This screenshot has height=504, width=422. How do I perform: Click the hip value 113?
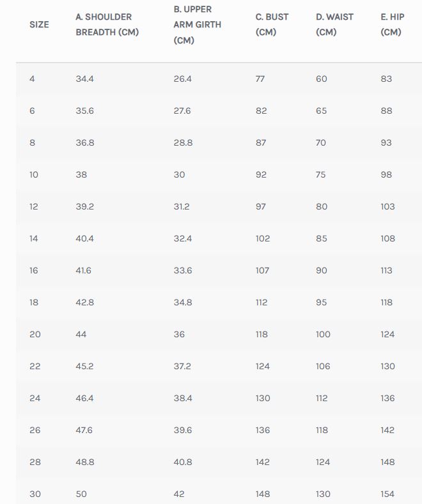pos(386,270)
